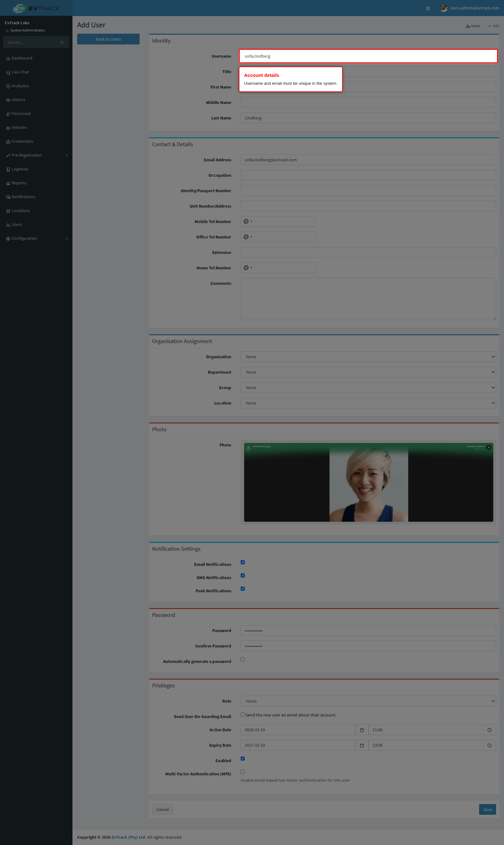Click the Save button

click(x=488, y=810)
